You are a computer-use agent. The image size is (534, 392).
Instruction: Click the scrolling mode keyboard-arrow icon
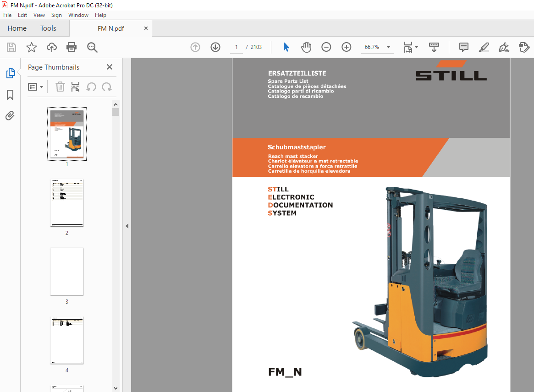coord(434,47)
